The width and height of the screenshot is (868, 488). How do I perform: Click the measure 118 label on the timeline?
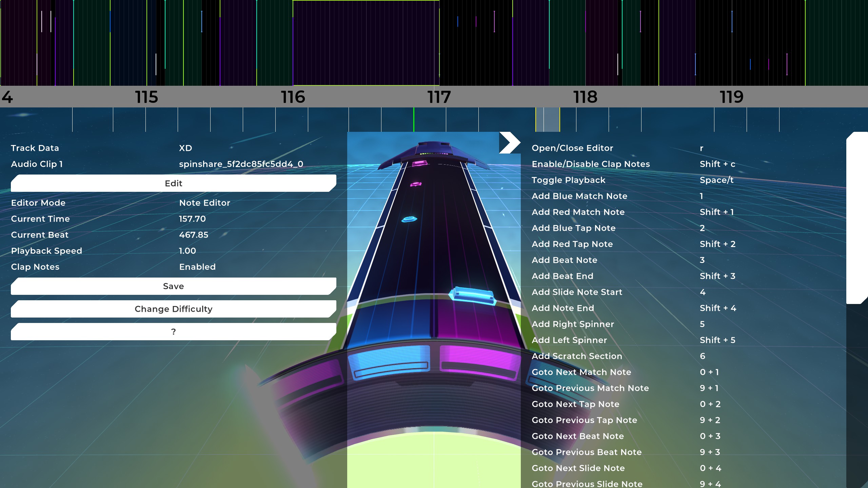click(x=585, y=97)
